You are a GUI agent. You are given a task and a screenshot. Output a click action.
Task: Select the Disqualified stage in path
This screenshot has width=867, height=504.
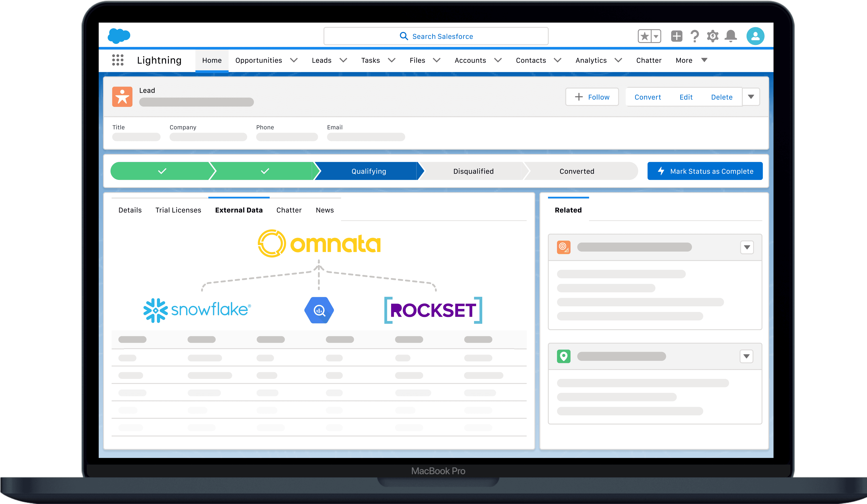473,171
